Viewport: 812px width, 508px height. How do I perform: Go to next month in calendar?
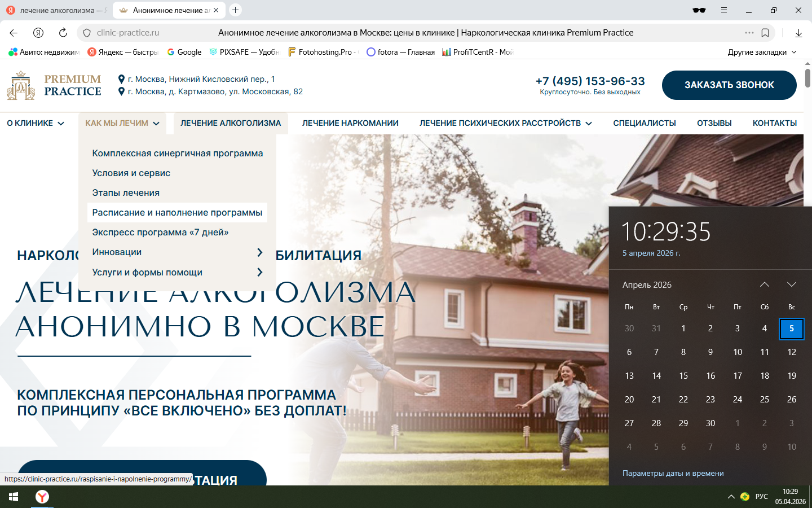pyautogui.click(x=792, y=284)
